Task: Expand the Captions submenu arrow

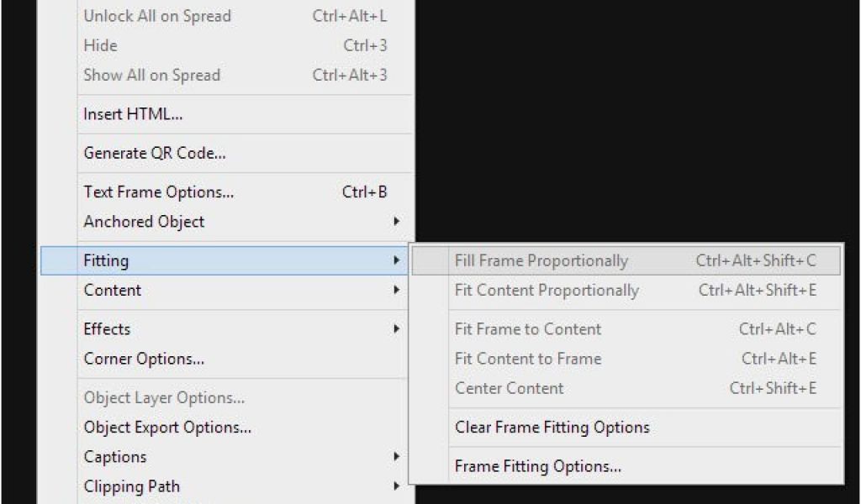Action: tap(396, 457)
